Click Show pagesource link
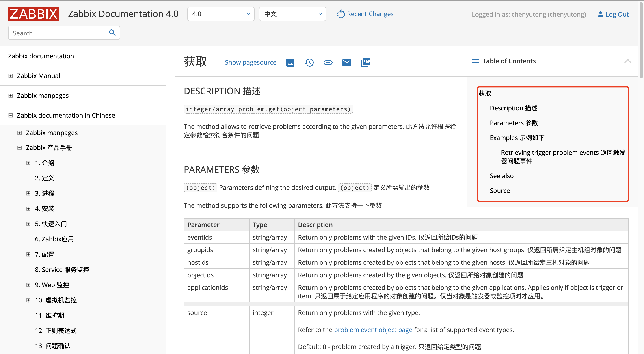644x354 pixels. (x=251, y=62)
